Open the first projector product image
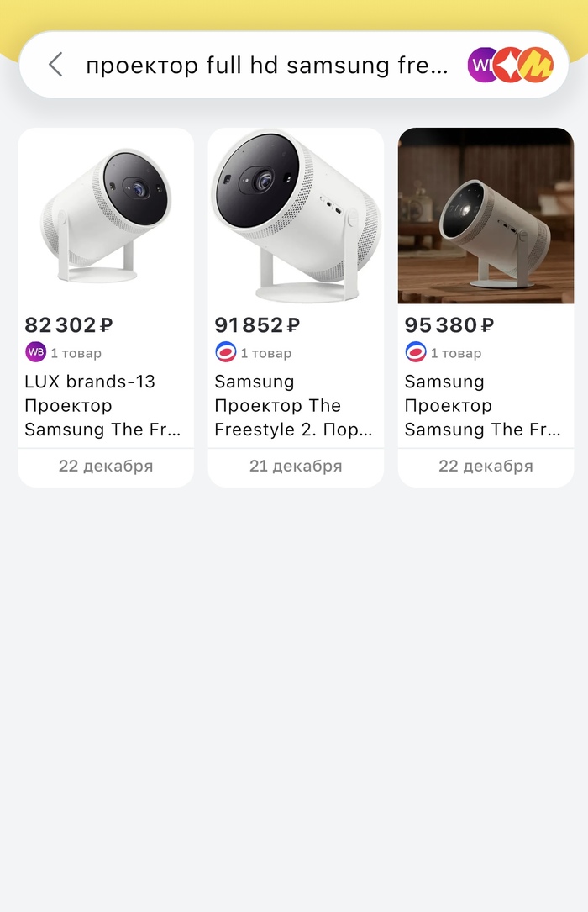Image resolution: width=588 pixels, height=912 pixels. click(106, 216)
